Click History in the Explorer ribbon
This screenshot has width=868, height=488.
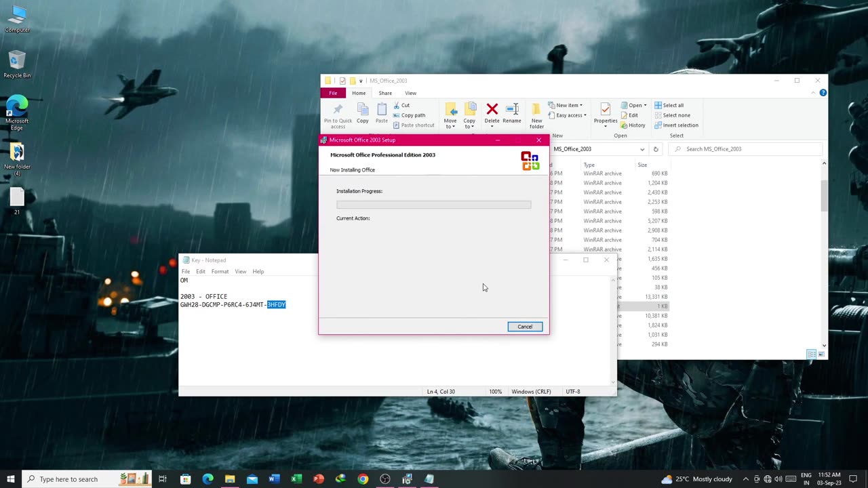click(x=633, y=125)
